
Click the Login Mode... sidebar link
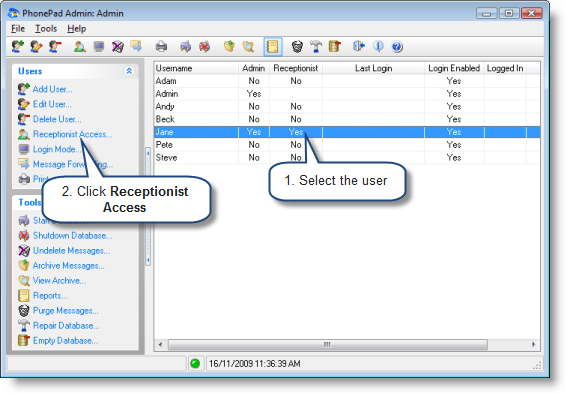pyautogui.click(x=57, y=149)
